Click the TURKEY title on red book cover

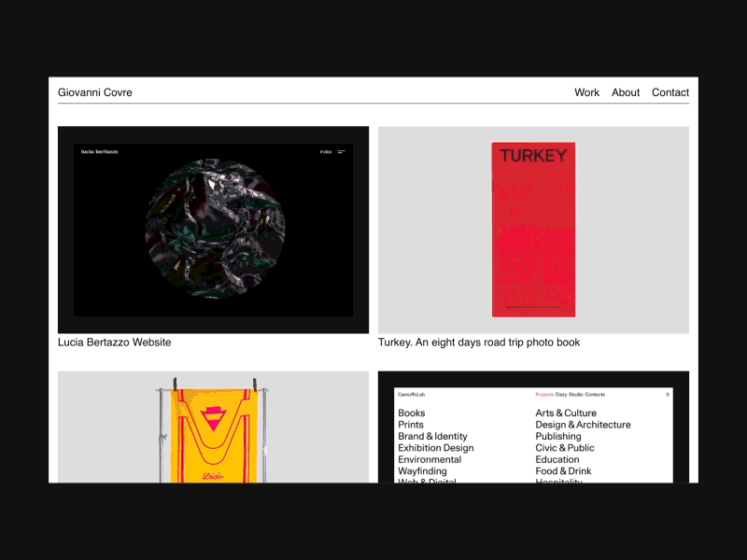[x=533, y=156]
